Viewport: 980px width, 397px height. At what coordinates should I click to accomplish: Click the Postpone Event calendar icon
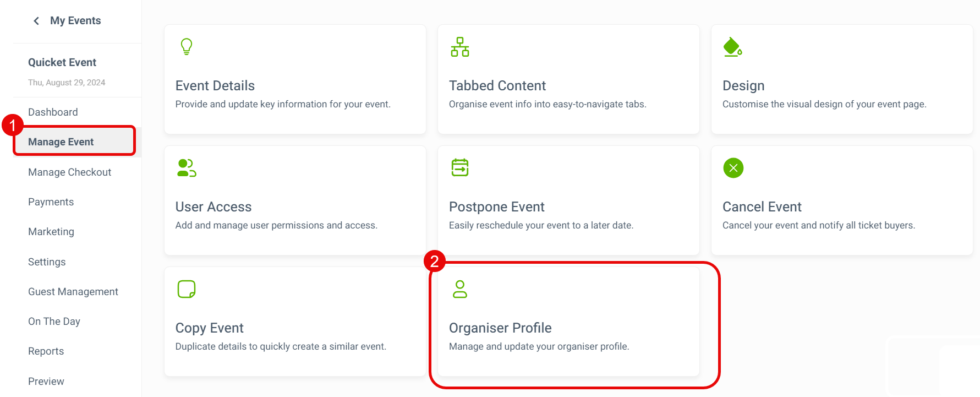[x=460, y=167]
